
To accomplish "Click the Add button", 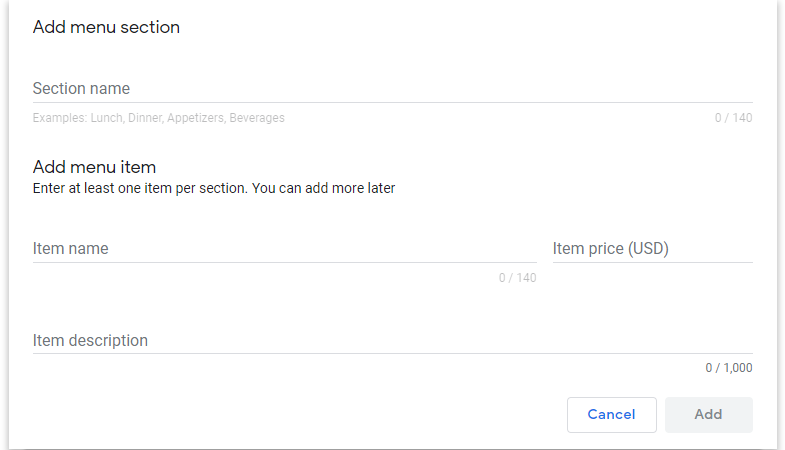I will coord(708,414).
